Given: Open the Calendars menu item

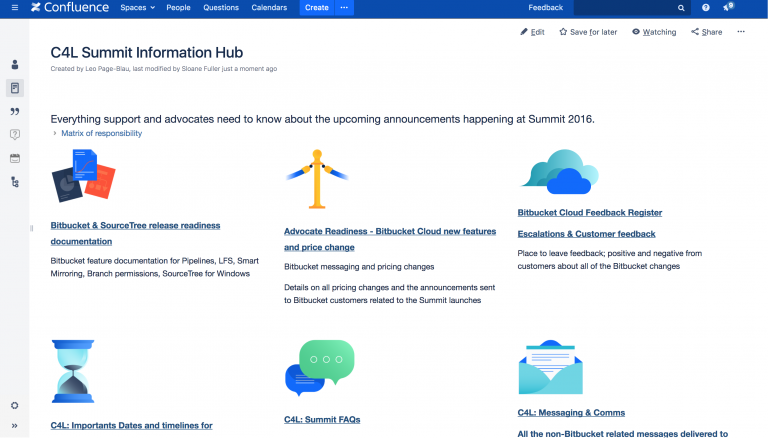Looking at the screenshot, I should click(x=269, y=8).
